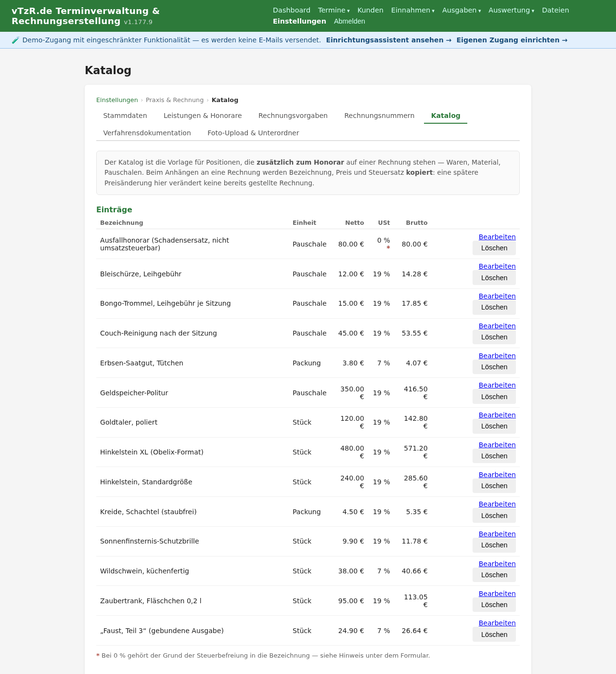Delete Zaubertrank, Fläschchen entry
The height and width of the screenshot is (674, 616).
(x=494, y=605)
